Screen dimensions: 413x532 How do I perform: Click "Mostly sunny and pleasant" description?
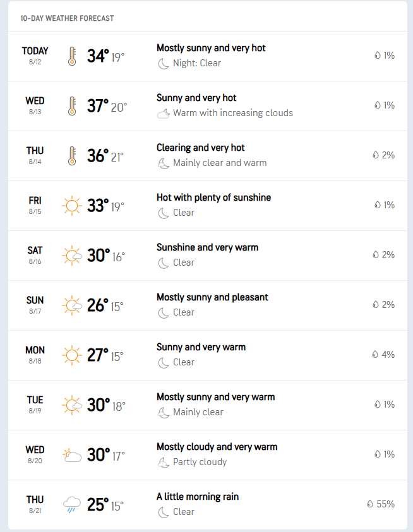coord(212,297)
